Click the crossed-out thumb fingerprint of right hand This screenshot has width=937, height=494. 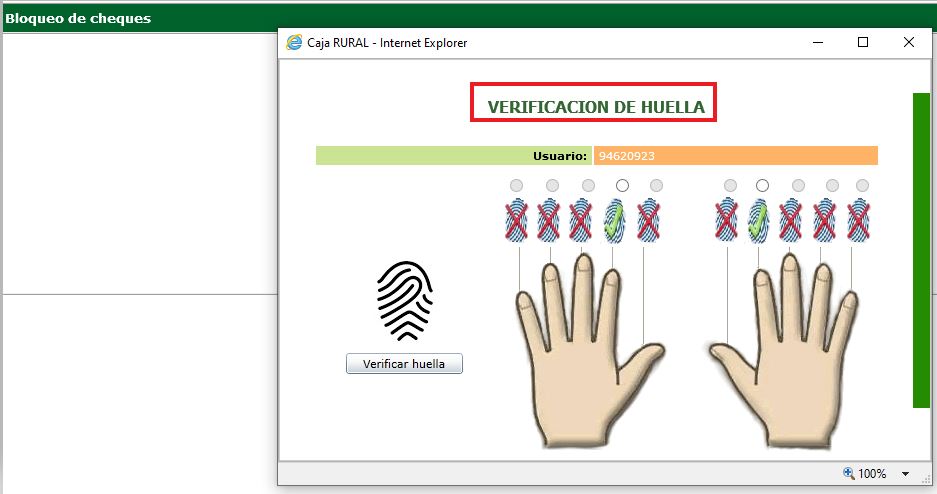[x=726, y=220]
